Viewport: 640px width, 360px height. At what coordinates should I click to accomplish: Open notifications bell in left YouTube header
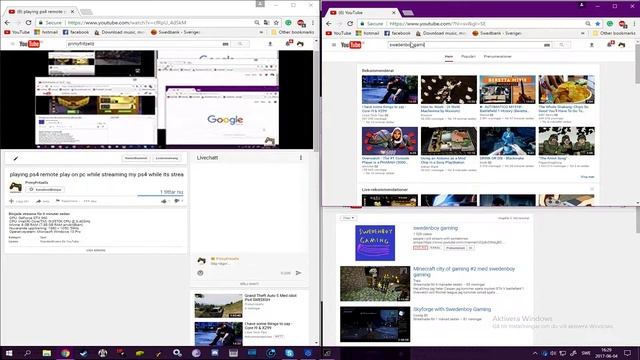click(288, 43)
